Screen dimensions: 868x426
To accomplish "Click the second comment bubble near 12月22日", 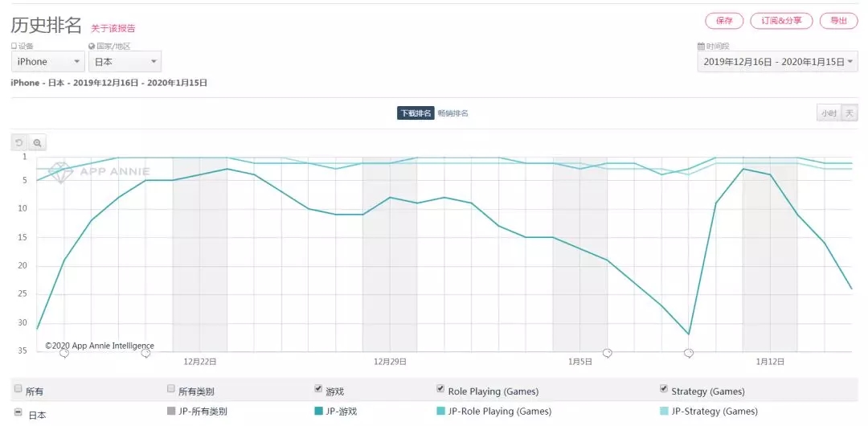I will pyautogui.click(x=145, y=353).
